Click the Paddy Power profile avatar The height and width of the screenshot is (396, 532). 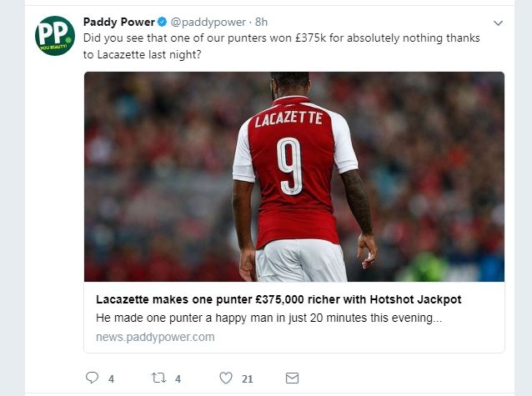coord(55,36)
